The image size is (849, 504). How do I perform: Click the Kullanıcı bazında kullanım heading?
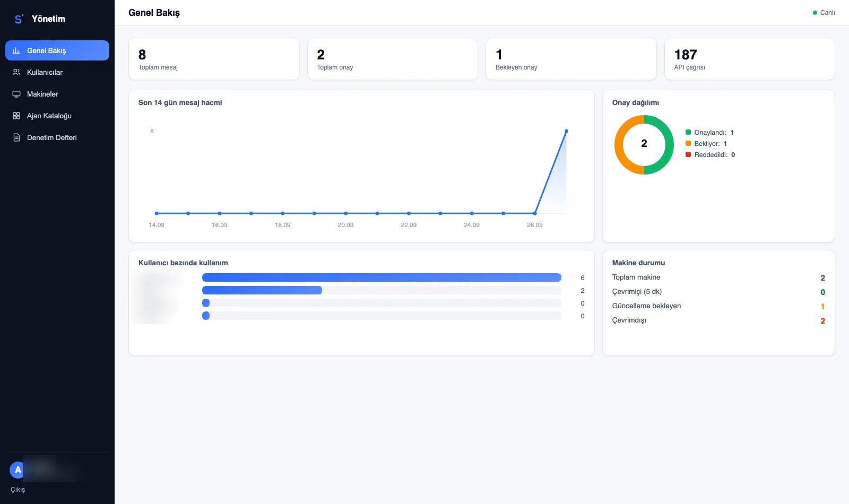click(183, 263)
